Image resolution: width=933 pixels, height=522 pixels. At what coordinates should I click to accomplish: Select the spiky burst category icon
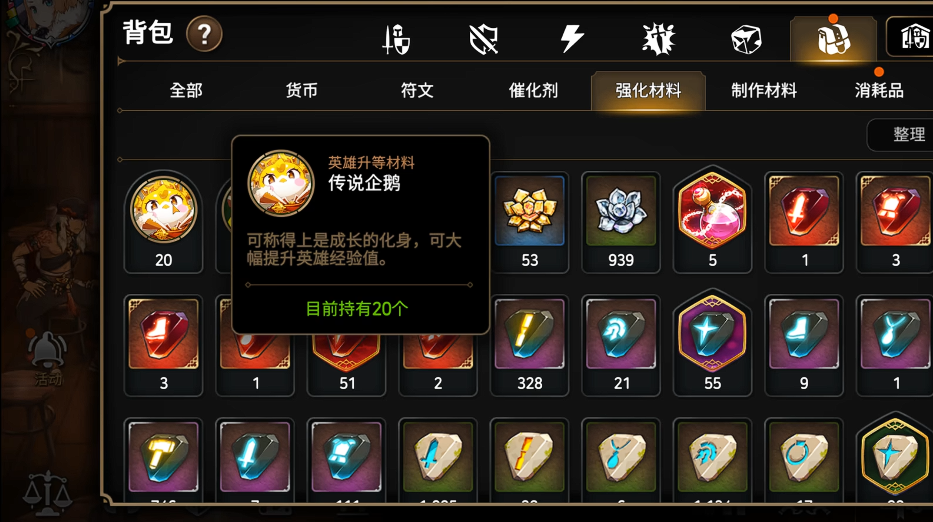(659, 39)
